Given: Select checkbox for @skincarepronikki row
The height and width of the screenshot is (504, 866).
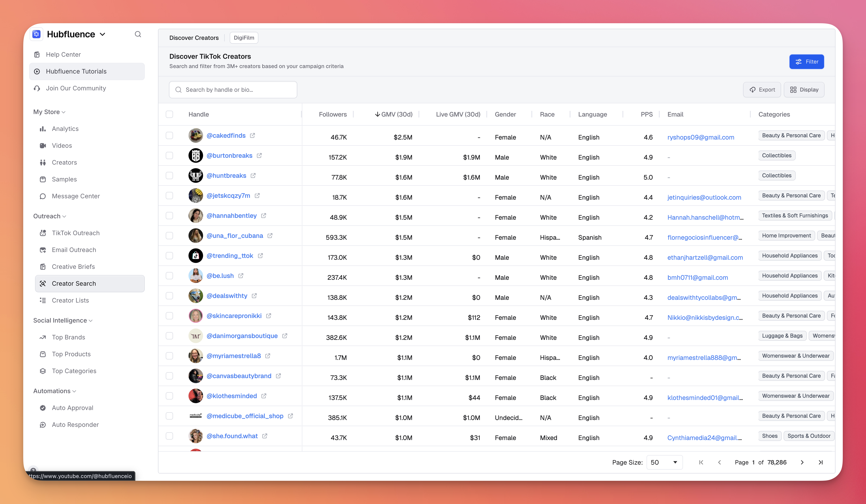Looking at the screenshot, I should pyautogui.click(x=169, y=316).
